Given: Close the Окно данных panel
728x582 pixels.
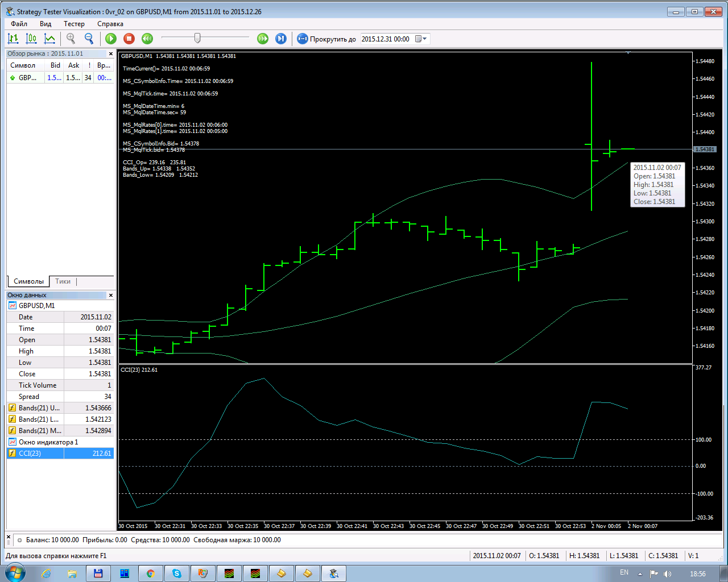Looking at the screenshot, I should tap(111, 296).
